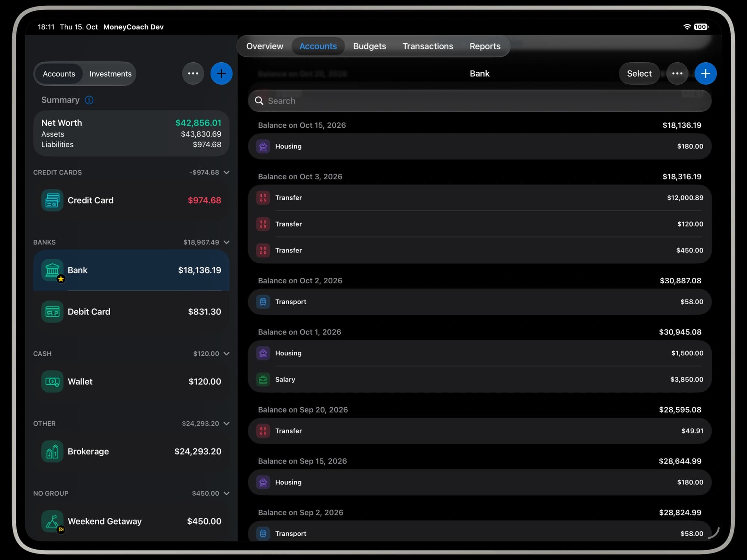Image resolution: width=747 pixels, height=560 pixels.
Task: Switch sidebar segment to Investments
Action: tap(111, 74)
